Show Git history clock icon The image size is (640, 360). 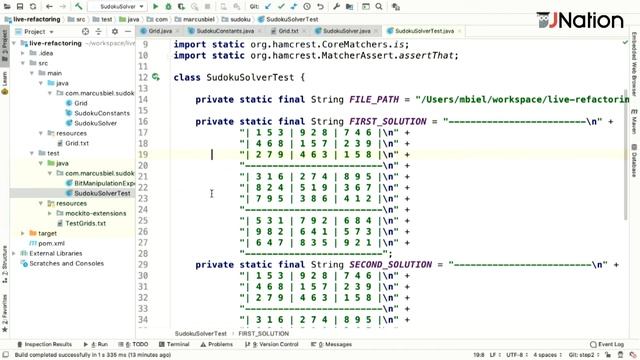[307, 7]
